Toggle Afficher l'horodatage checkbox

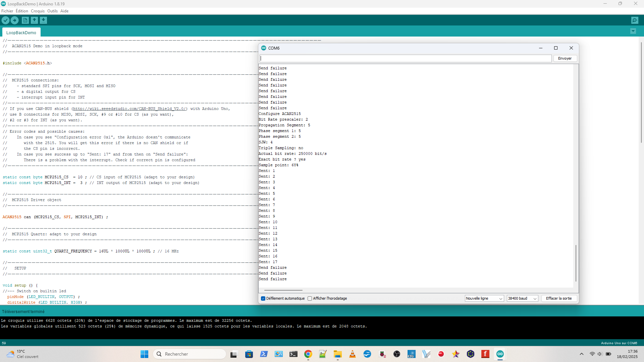pyautogui.click(x=310, y=299)
